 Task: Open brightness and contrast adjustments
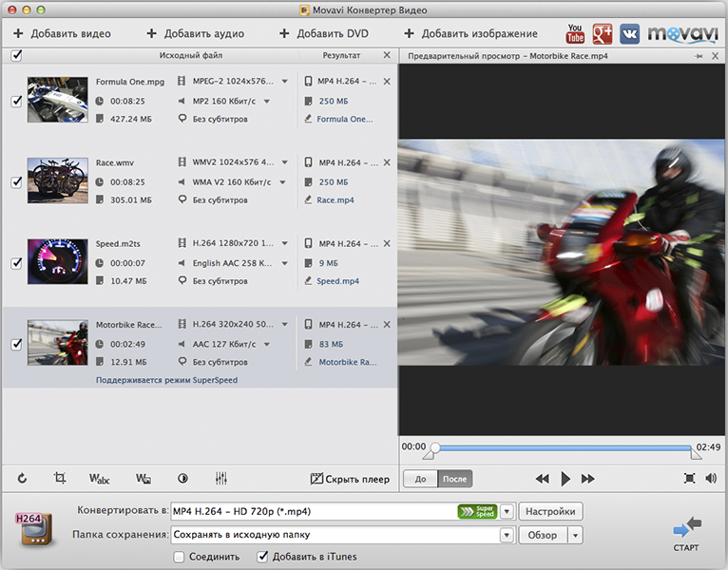point(183,479)
